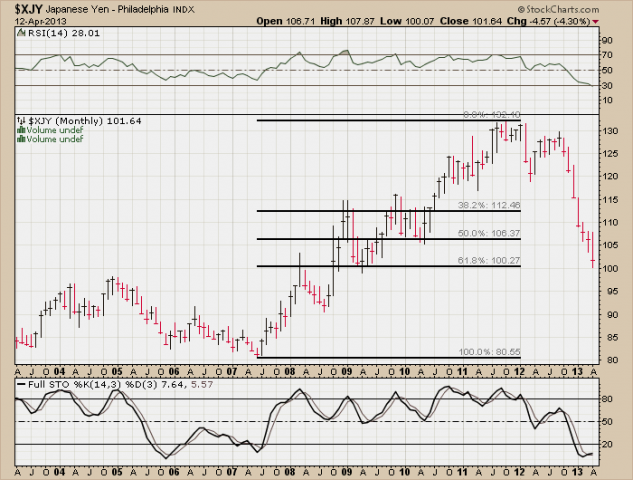Click the 120 label on the price axis
Image resolution: width=633 pixels, height=480 pixels.
pyautogui.click(x=609, y=176)
